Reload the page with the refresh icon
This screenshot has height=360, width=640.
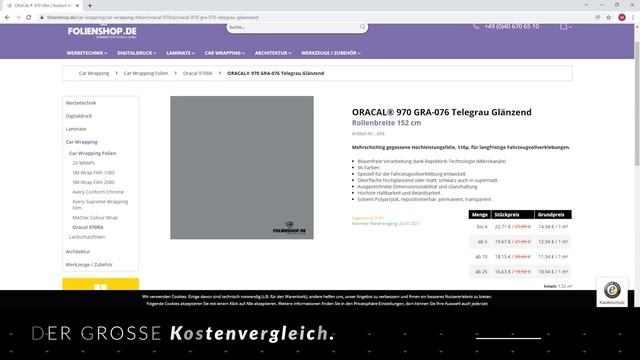29,18
